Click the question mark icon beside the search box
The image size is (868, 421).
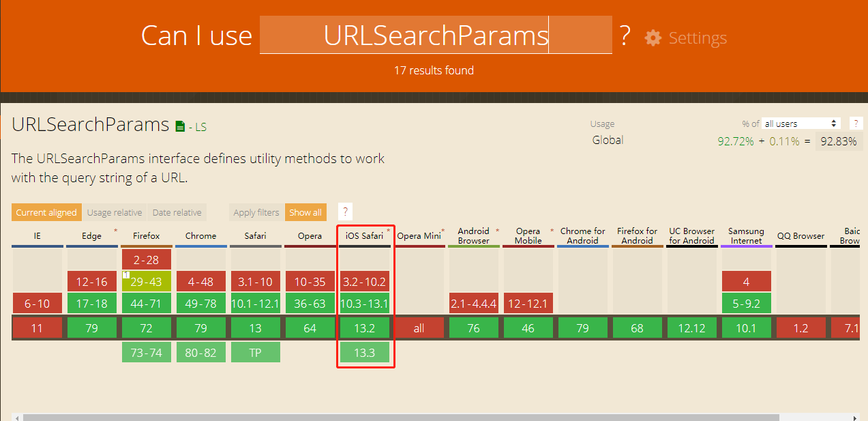(624, 35)
